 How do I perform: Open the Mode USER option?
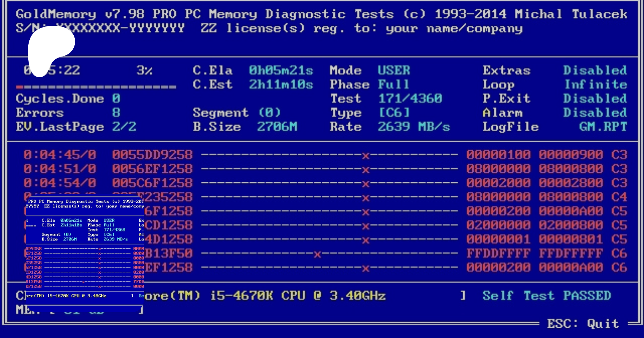click(x=394, y=70)
